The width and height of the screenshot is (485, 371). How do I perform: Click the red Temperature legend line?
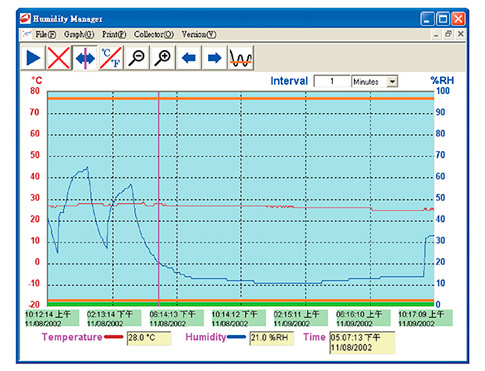tap(114, 337)
